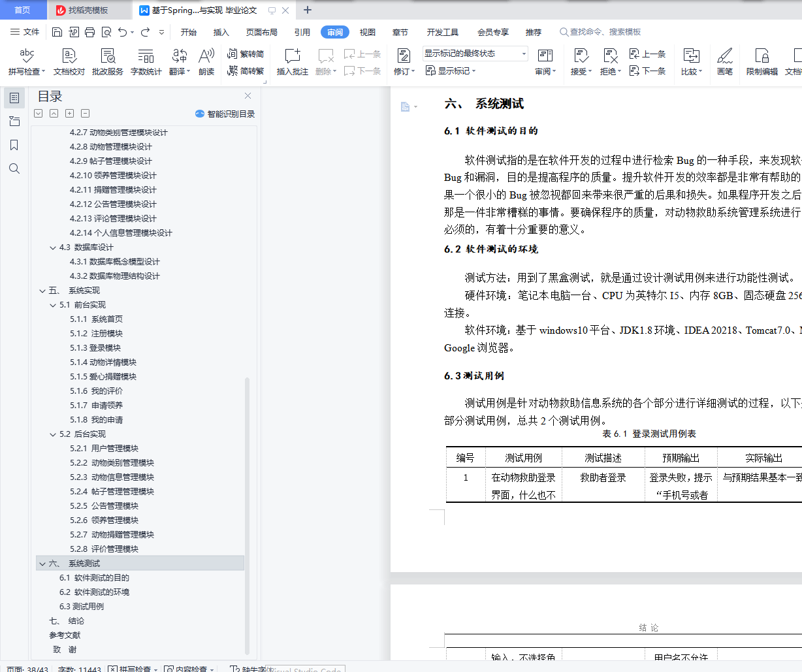This screenshot has width=802, height=672.
Task: Open the search panel in sidebar
Action: [14, 168]
